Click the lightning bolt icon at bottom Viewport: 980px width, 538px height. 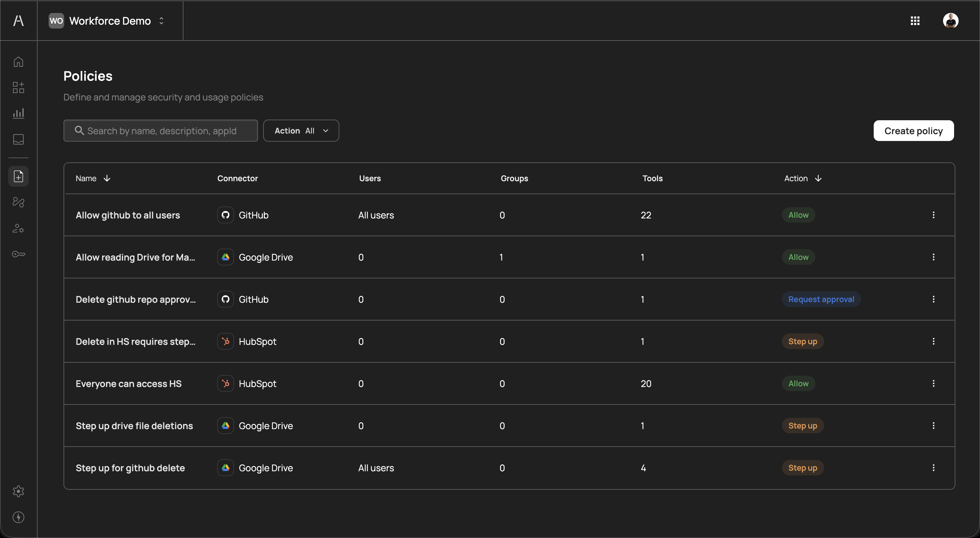pos(18,517)
